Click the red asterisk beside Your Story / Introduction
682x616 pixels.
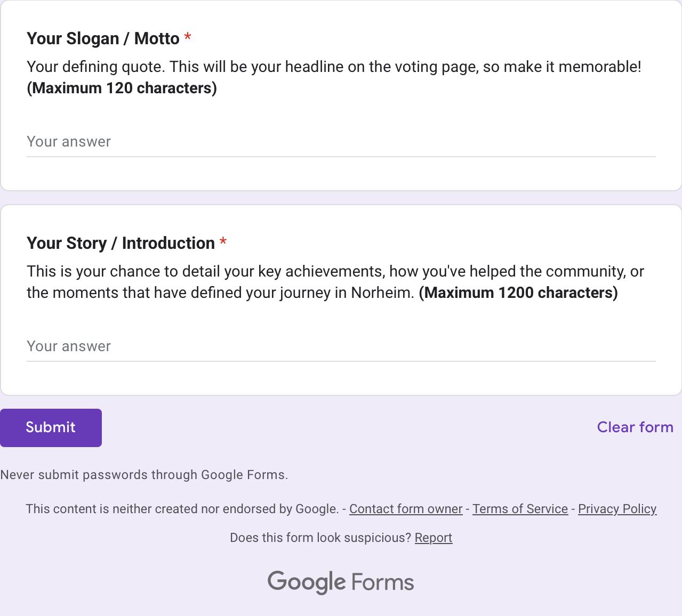point(223,242)
